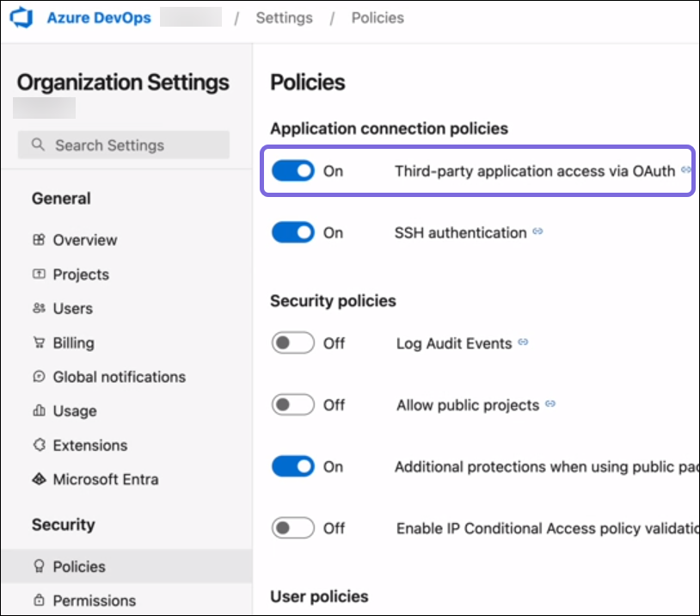The image size is (700, 616).
Task: Enable Log Audit Events
Action: tap(292, 342)
